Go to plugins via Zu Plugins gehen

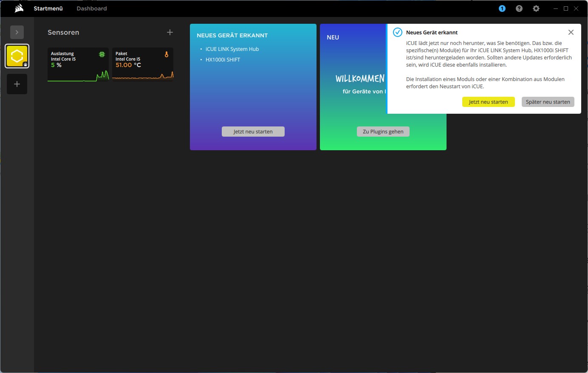coord(383,132)
